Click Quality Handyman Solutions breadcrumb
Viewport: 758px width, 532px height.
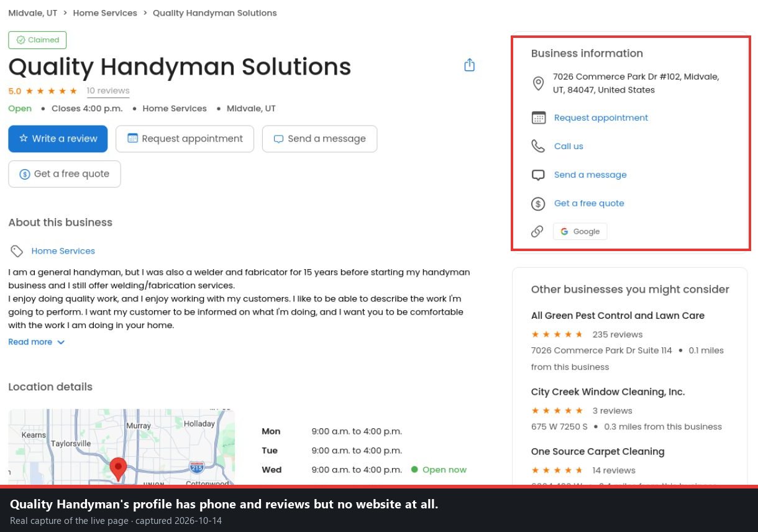215,12
